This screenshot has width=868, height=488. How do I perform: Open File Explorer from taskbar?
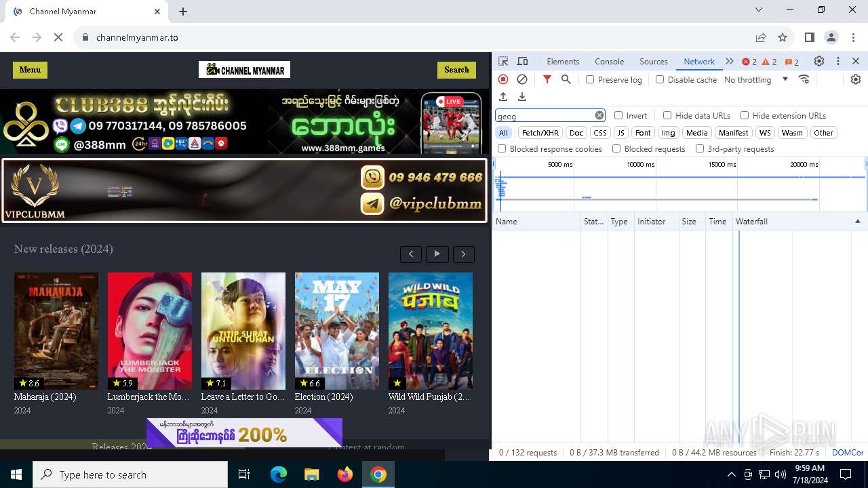312,474
